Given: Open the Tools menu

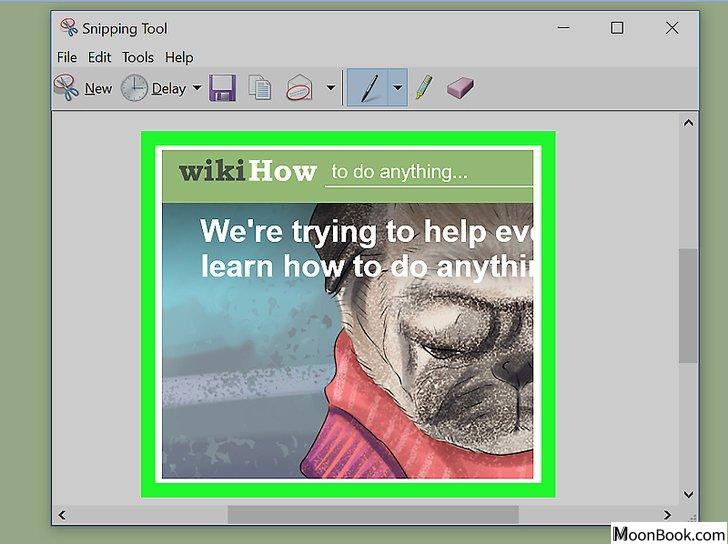Looking at the screenshot, I should 138,58.
